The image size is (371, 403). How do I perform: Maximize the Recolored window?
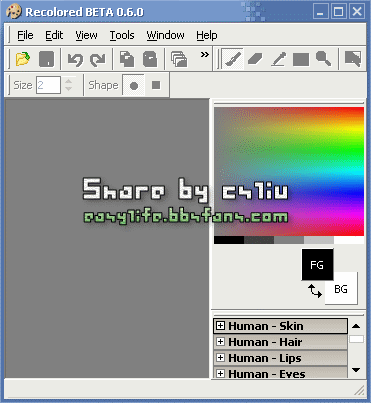(339, 12)
